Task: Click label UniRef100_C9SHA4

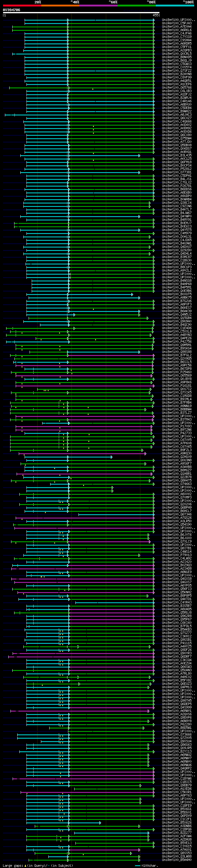Action: coord(177,40)
